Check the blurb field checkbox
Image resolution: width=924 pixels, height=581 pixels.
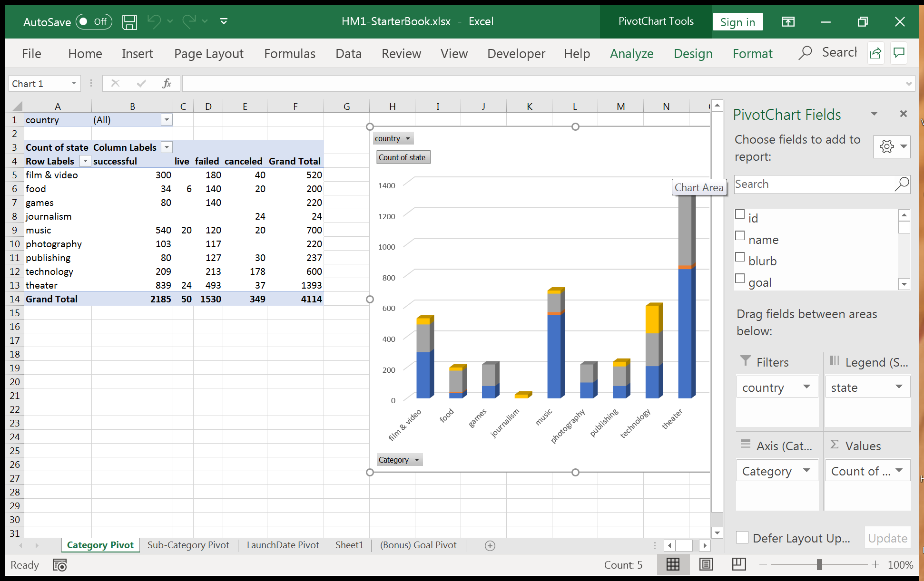(x=740, y=257)
